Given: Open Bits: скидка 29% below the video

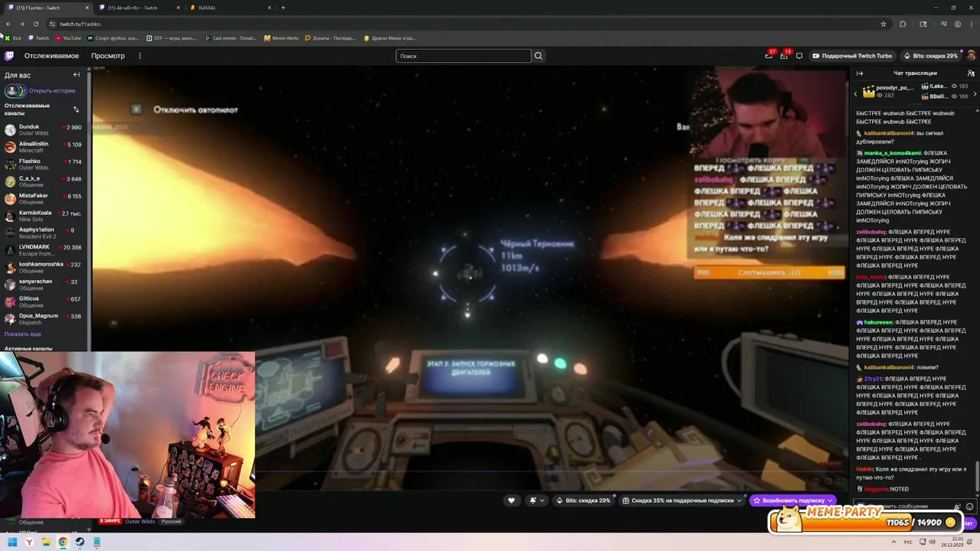Looking at the screenshot, I should (583, 500).
